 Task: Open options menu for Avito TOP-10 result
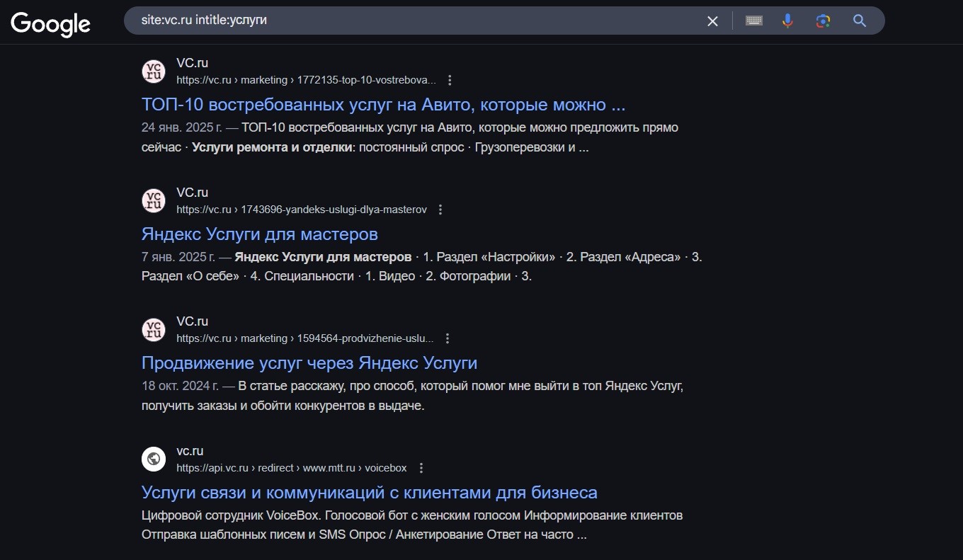click(x=450, y=80)
